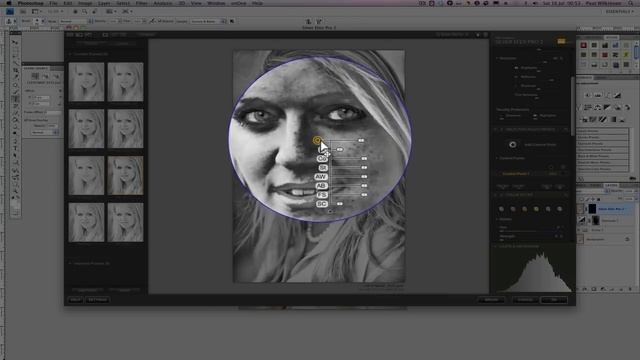640x360 pixels.
Task: Open the Filter menu
Action: (x=142, y=3)
